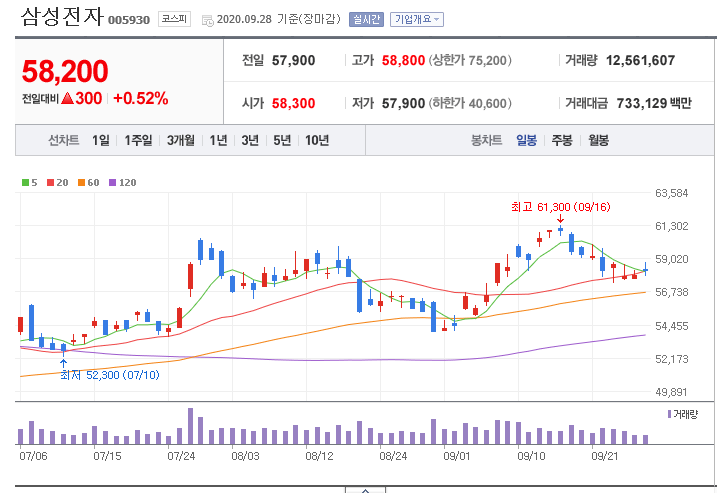
Task: Select the 5년 line chart tab
Action: tap(282, 140)
